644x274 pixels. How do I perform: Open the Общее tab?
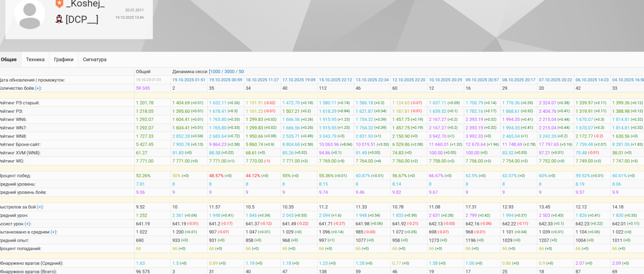tap(9, 60)
